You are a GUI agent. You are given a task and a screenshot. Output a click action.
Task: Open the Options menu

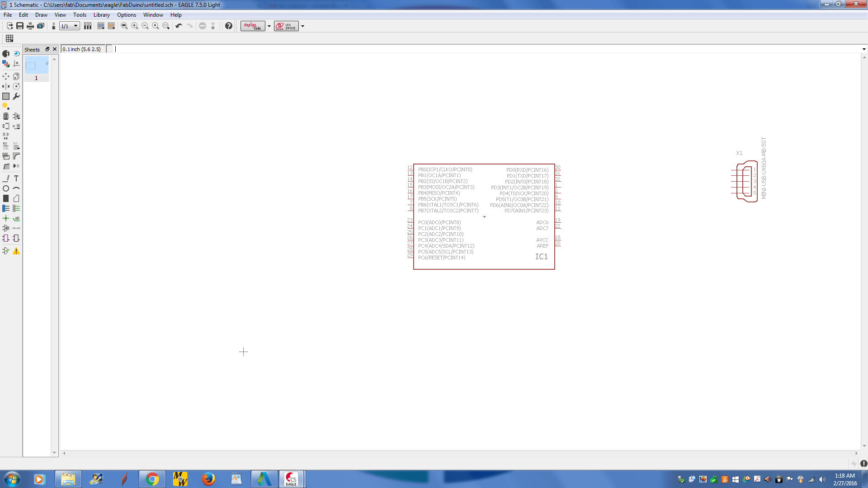point(127,14)
